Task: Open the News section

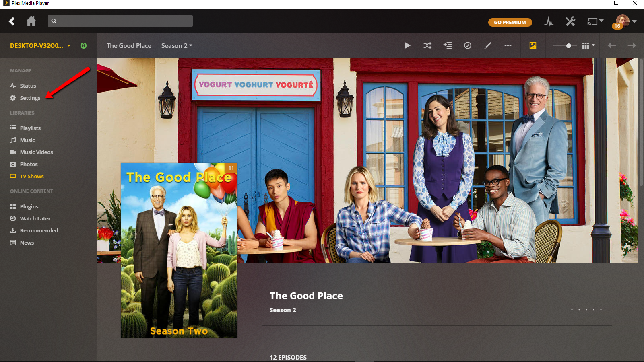Action: (x=27, y=243)
